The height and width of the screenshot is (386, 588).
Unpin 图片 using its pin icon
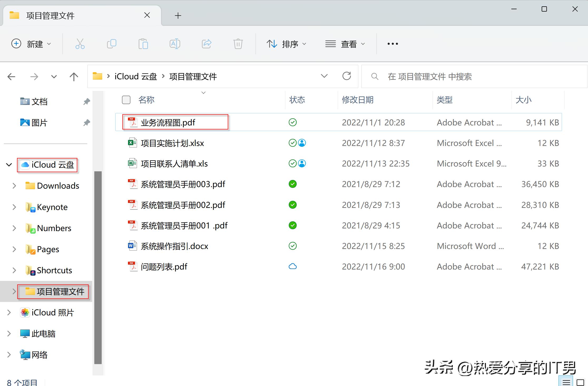point(86,122)
